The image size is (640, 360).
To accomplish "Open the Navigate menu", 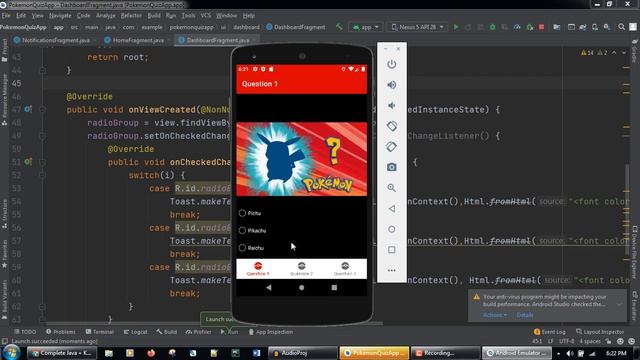I will click(x=60, y=16).
